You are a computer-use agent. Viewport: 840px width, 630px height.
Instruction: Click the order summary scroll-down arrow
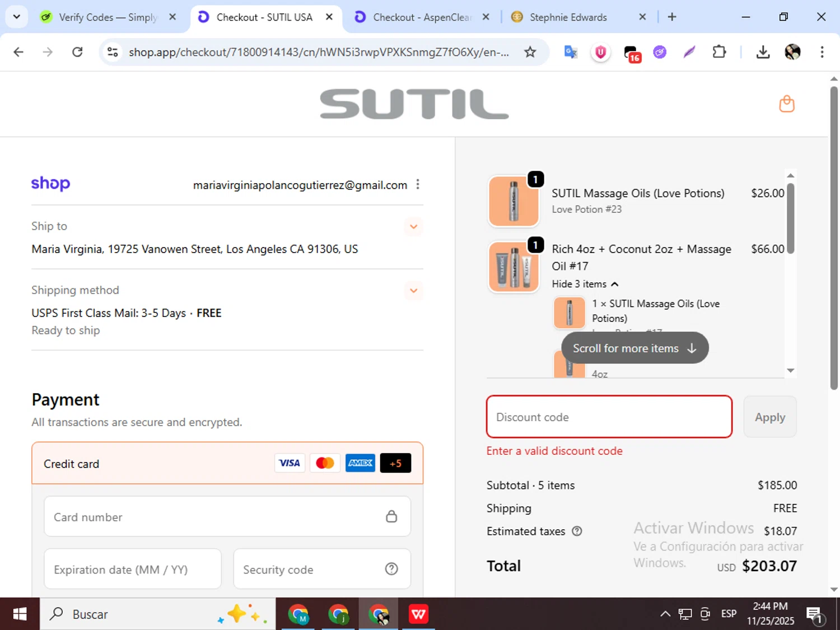pos(790,370)
